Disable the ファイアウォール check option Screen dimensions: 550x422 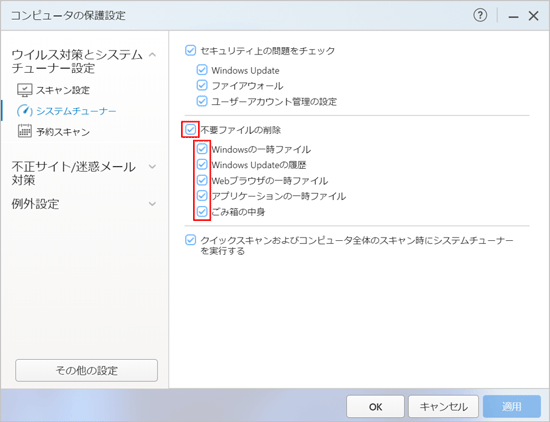click(x=202, y=85)
